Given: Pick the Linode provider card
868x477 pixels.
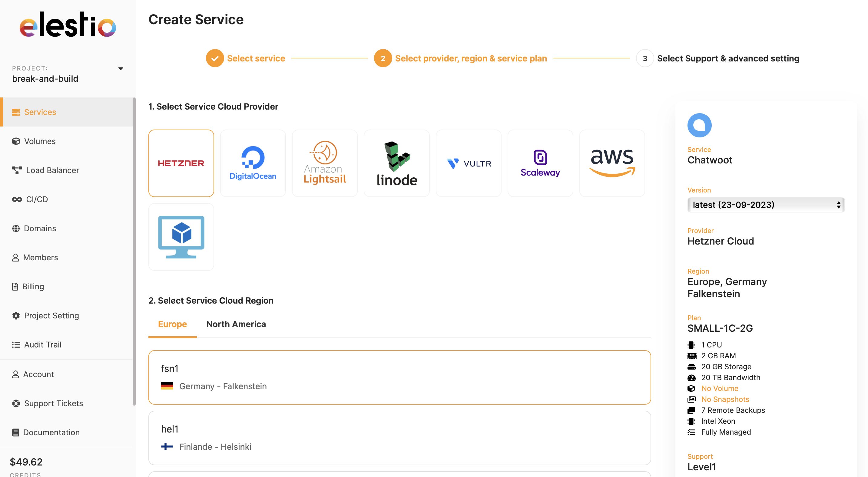Looking at the screenshot, I should pos(397,163).
